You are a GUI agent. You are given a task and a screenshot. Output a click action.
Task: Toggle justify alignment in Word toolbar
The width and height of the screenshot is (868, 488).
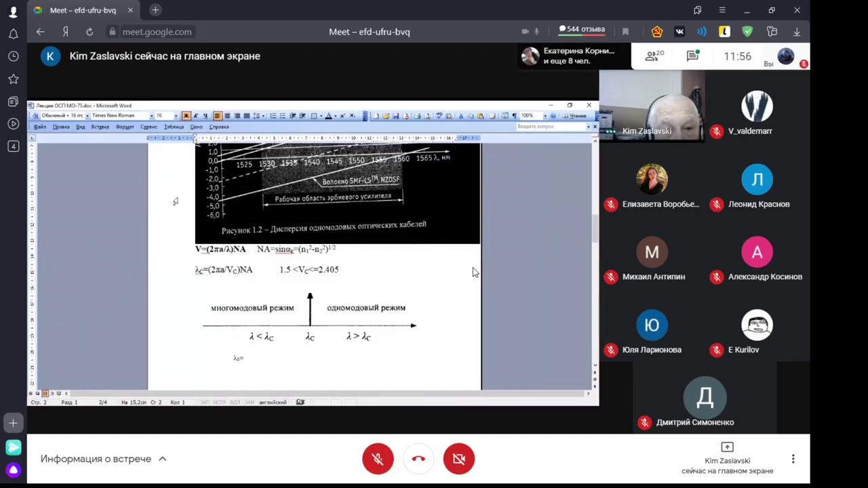tap(247, 116)
